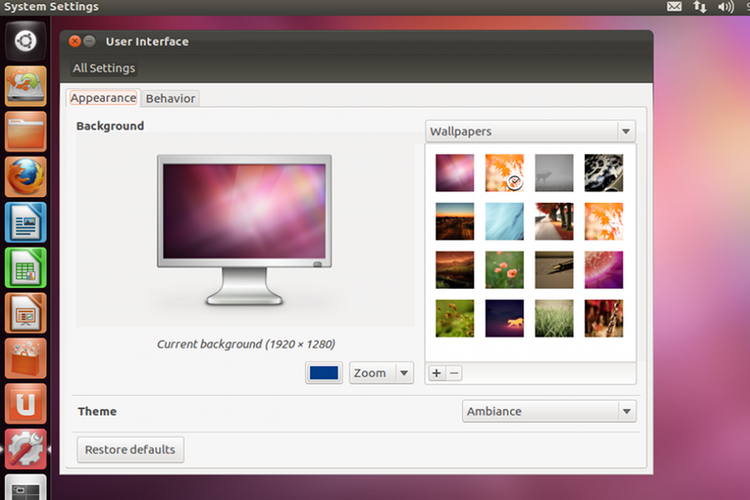Select the Appearance tab
Screen dimensions: 750x500
click(103, 98)
